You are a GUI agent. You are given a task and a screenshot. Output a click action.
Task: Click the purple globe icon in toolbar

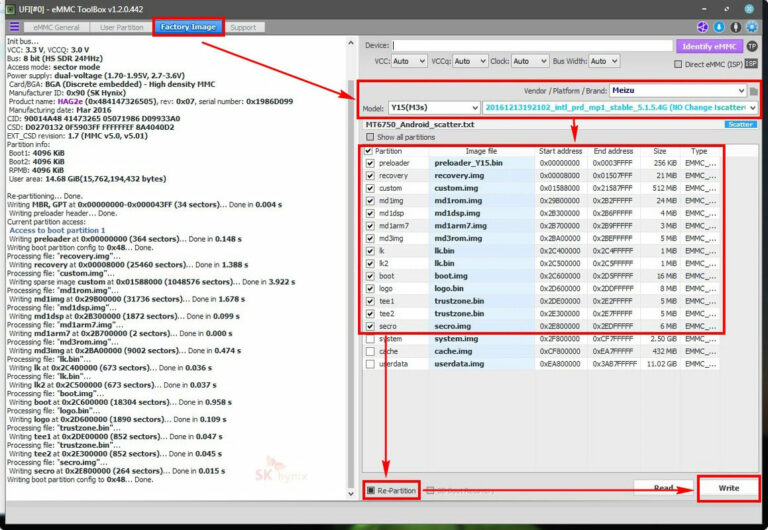pos(704,27)
